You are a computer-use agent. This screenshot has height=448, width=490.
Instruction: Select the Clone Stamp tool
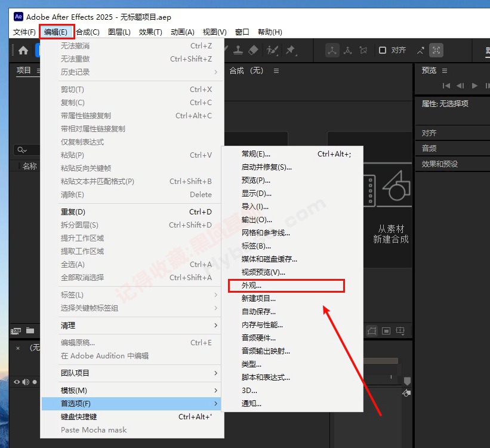point(238,50)
